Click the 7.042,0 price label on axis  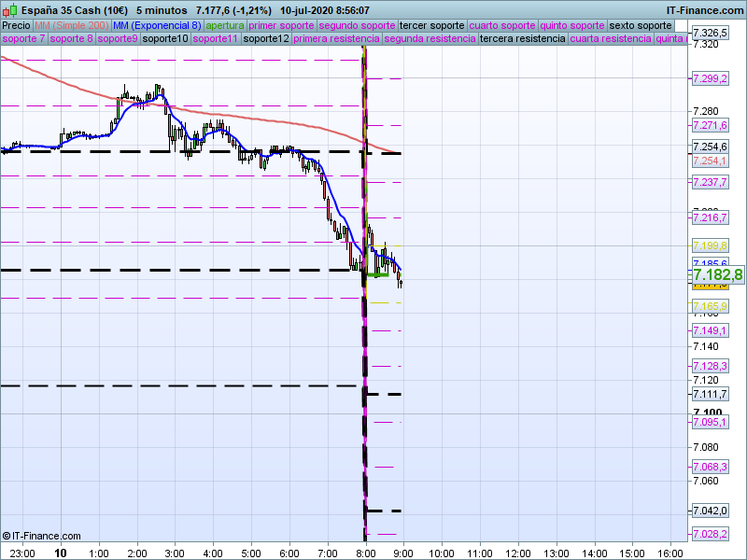click(x=710, y=511)
